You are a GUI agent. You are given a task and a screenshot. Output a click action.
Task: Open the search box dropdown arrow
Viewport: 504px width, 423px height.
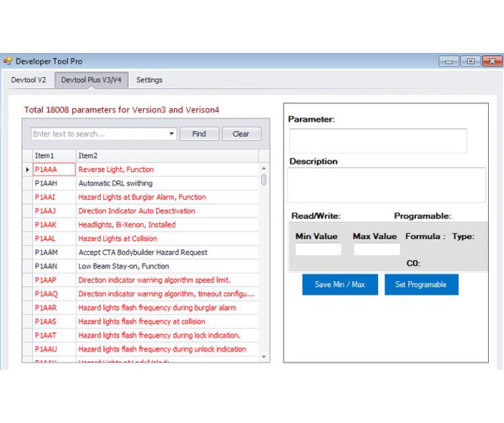click(171, 133)
